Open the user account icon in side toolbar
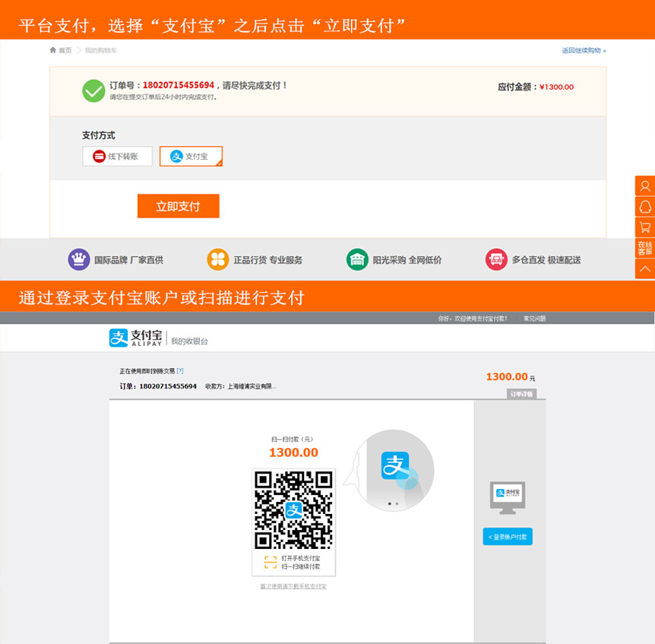 pos(645,186)
